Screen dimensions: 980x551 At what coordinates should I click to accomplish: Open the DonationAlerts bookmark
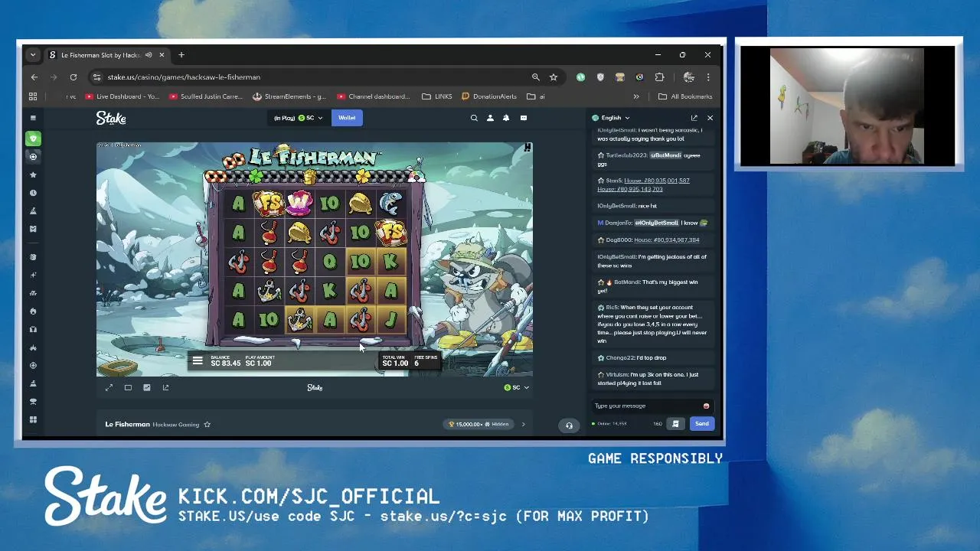[x=489, y=96]
